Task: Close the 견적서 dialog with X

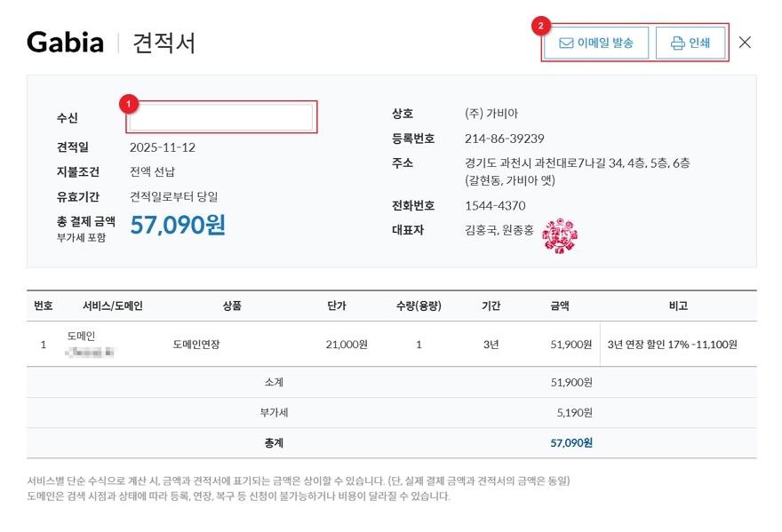Action: 745,43
